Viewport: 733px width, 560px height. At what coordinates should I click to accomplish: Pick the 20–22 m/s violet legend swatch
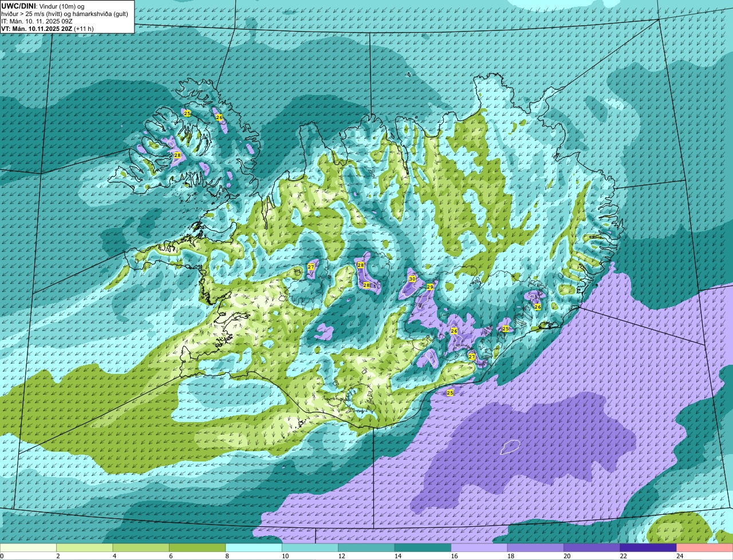(592, 547)
